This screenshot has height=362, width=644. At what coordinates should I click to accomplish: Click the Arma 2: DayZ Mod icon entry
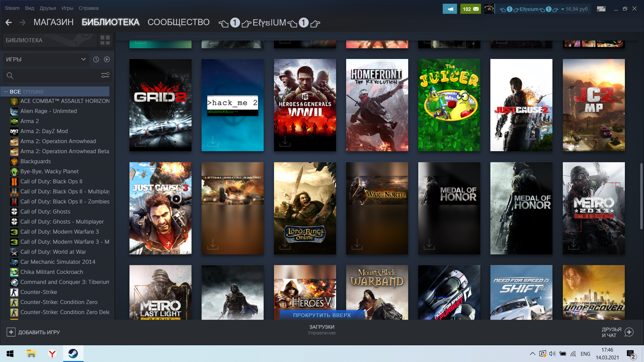[x=14, y=131]
